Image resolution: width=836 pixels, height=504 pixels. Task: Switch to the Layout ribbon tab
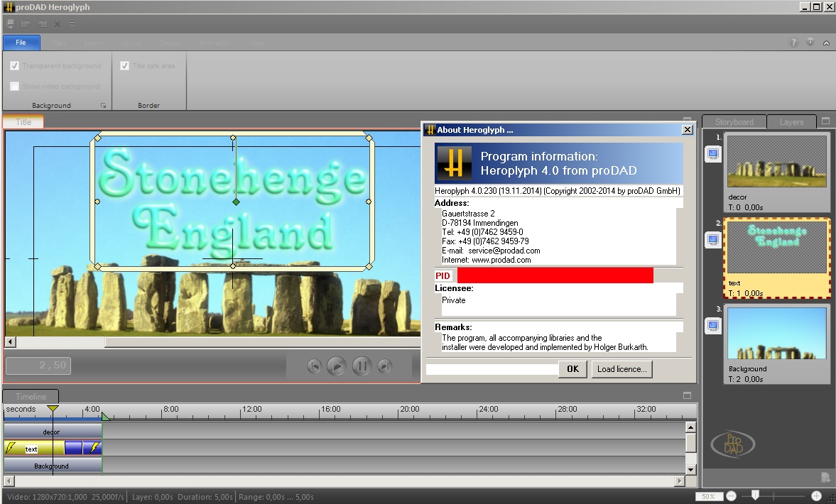pos(131,43)
